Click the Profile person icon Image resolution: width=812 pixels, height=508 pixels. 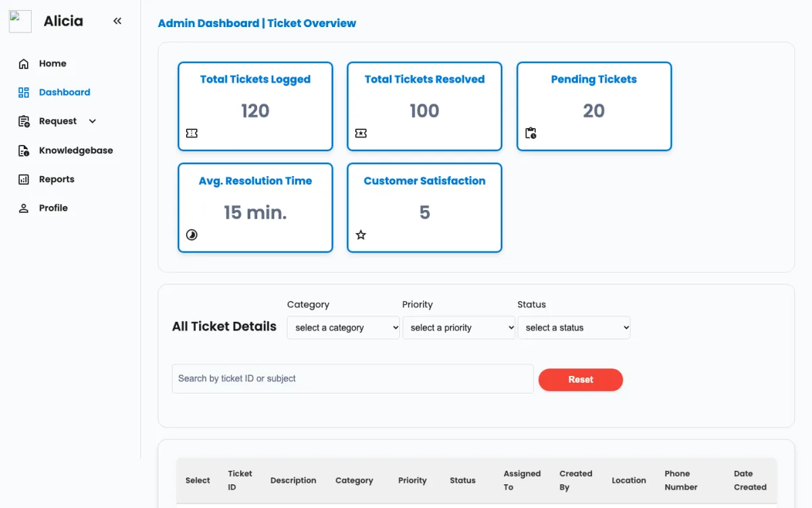tap(24, 209)
